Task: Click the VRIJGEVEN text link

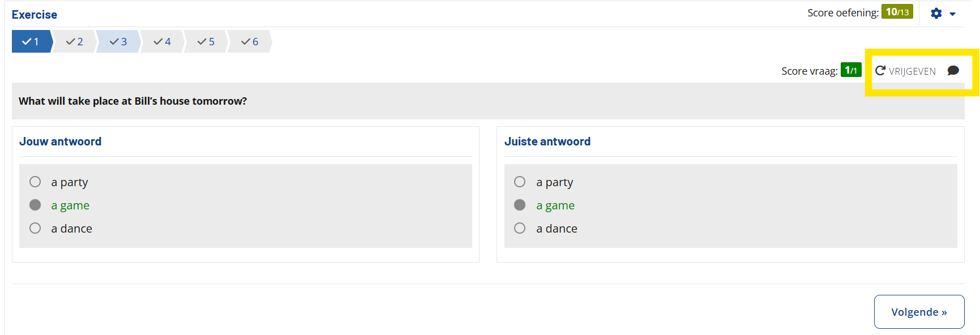Action: pos(912,71)
